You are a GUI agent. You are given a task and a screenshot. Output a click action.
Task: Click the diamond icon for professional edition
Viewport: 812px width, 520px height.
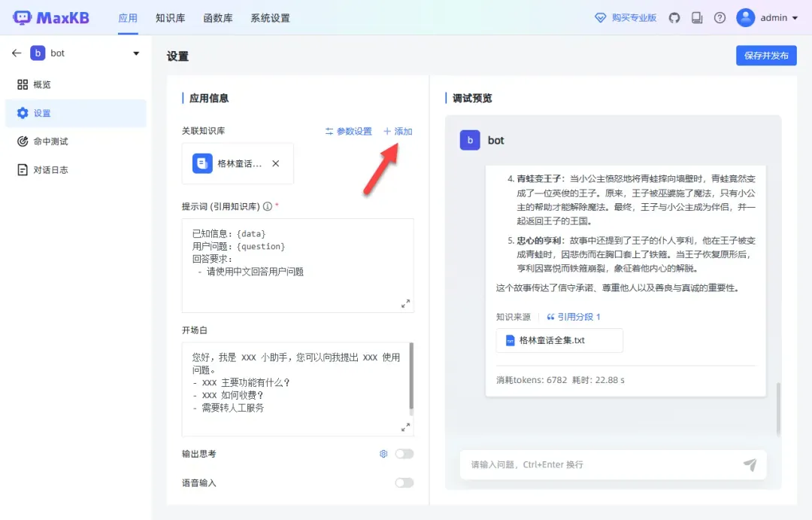600,18
